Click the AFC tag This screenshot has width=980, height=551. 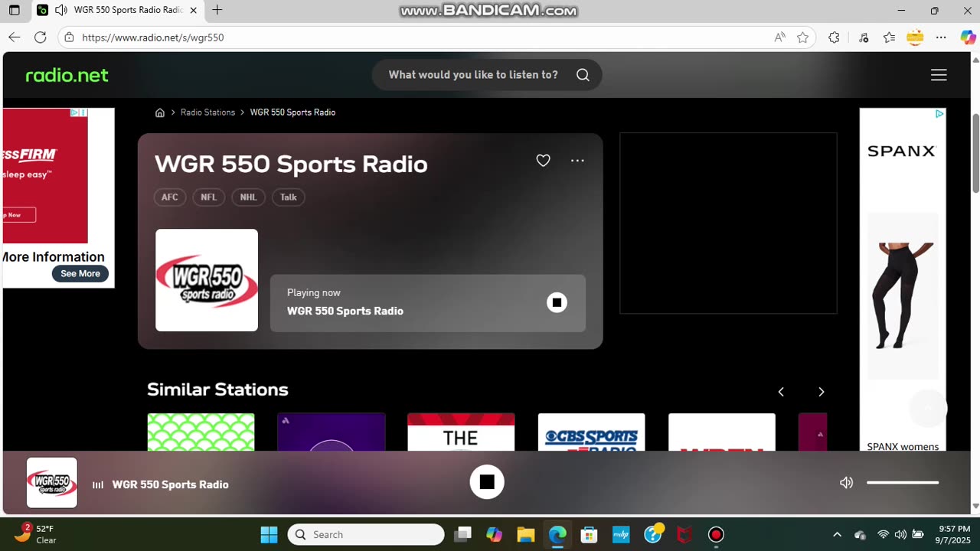click(170, 197)
